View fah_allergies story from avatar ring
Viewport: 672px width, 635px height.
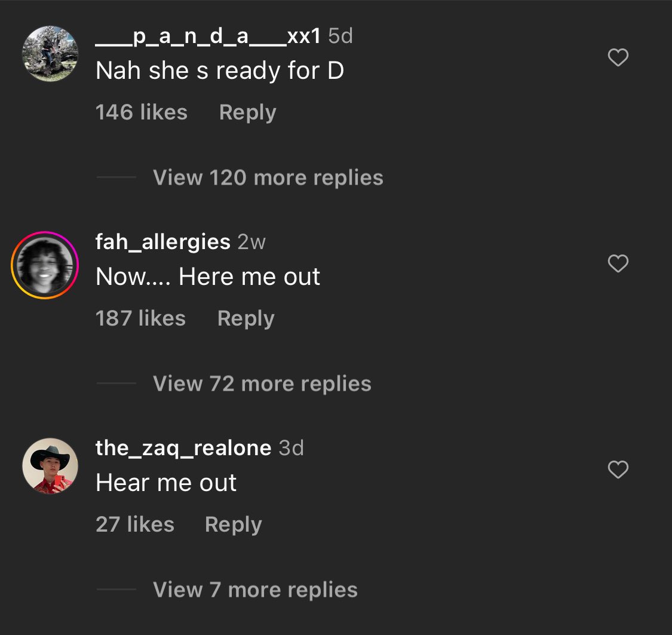(x=45, y=265)
